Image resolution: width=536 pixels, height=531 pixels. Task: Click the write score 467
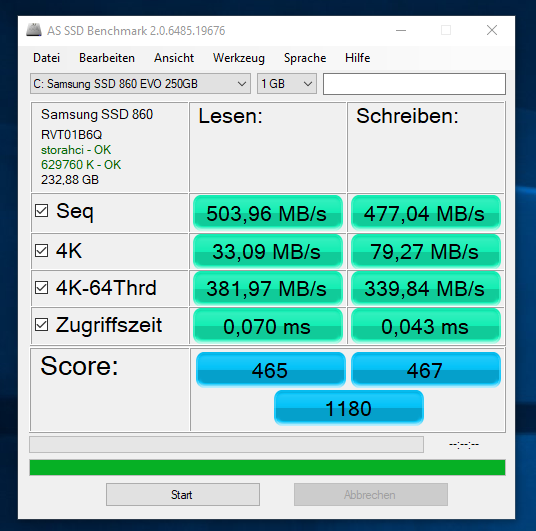(426, 370)
